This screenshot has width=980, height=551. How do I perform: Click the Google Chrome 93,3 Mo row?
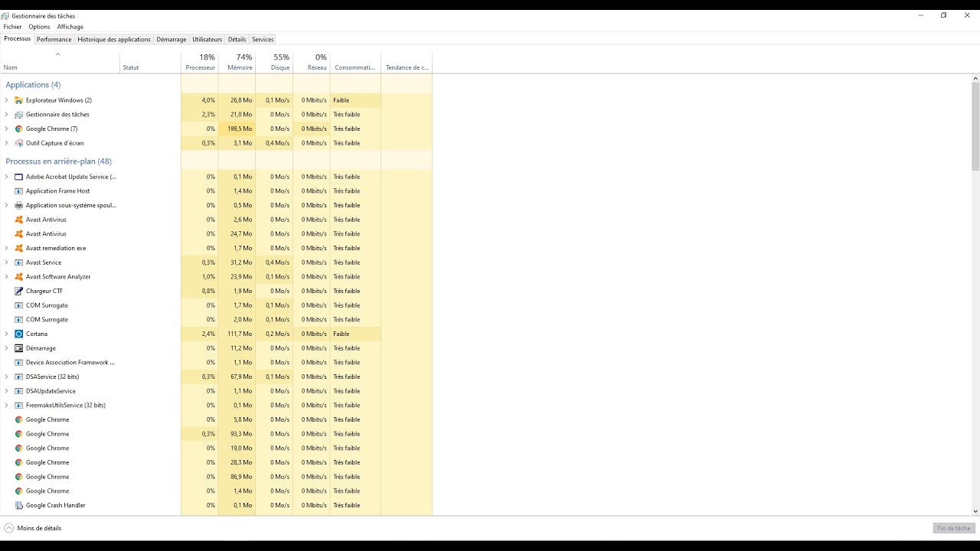point(217,434)
